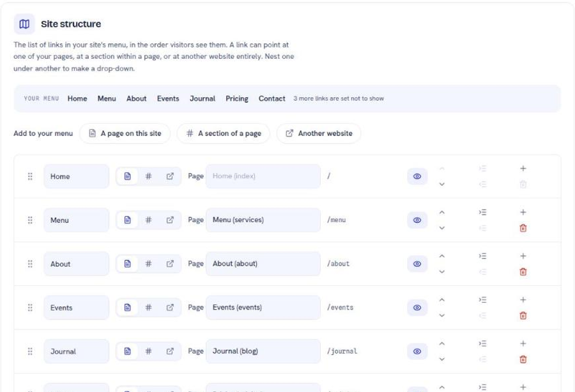575x392 pixels.
Task: Click Journal in the menu preview
Action: coord(203,98)
